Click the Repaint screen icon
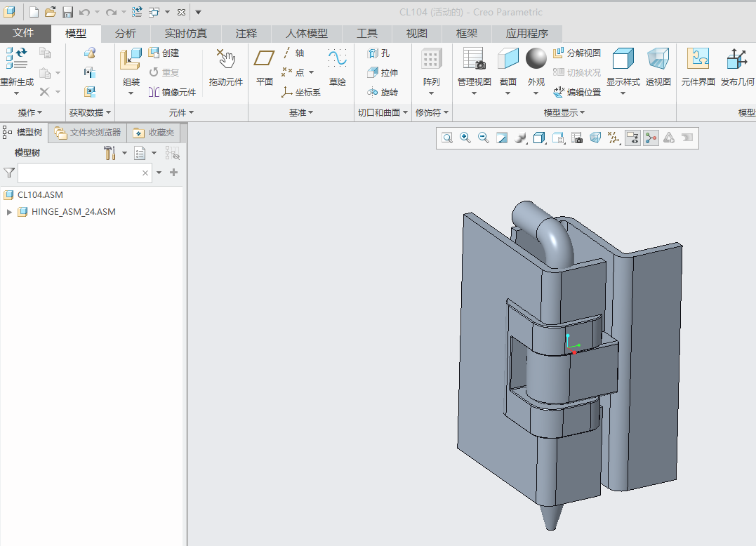Viewport: 756px width, 546px height. [x=502, y=138]
